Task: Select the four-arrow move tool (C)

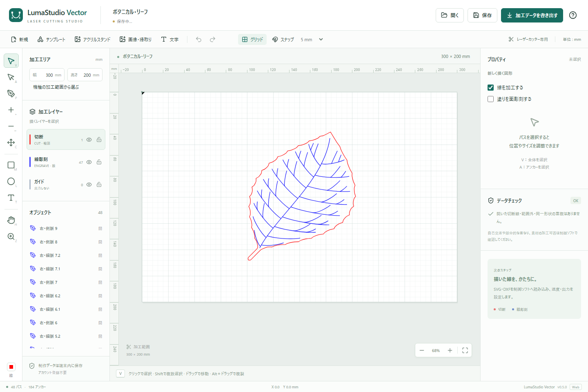Action: 11,143
